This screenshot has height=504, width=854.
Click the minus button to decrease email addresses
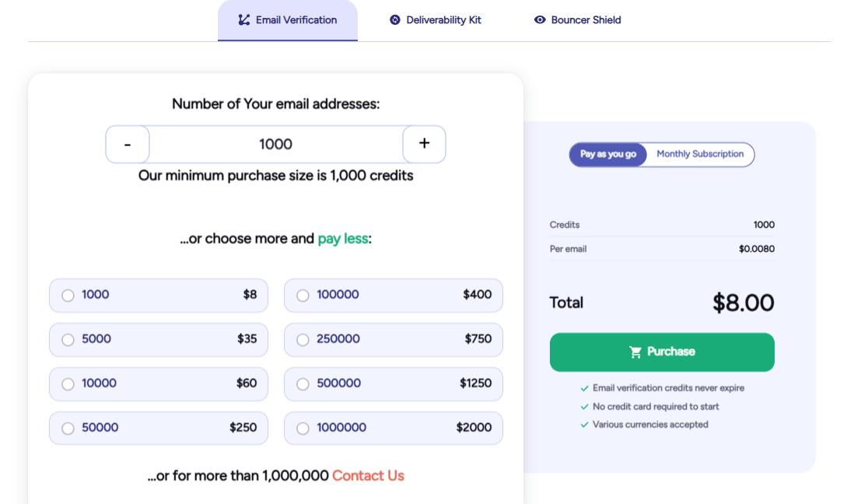click(128, 144)
